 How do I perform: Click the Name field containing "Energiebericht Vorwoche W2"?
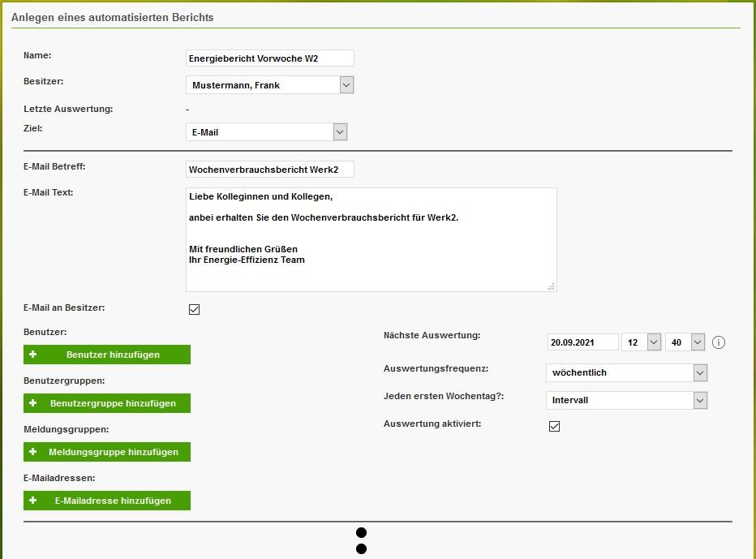click(269, 58)
